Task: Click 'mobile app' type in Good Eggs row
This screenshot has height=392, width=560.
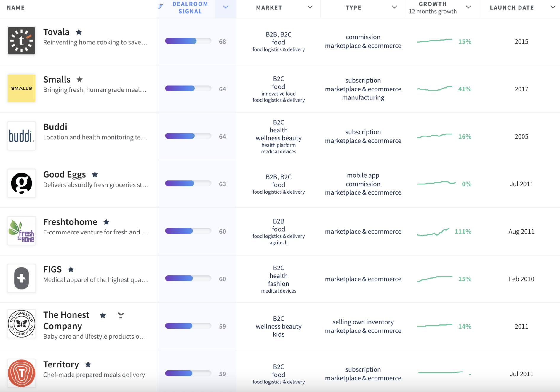Action: click(x=363, y=175)
